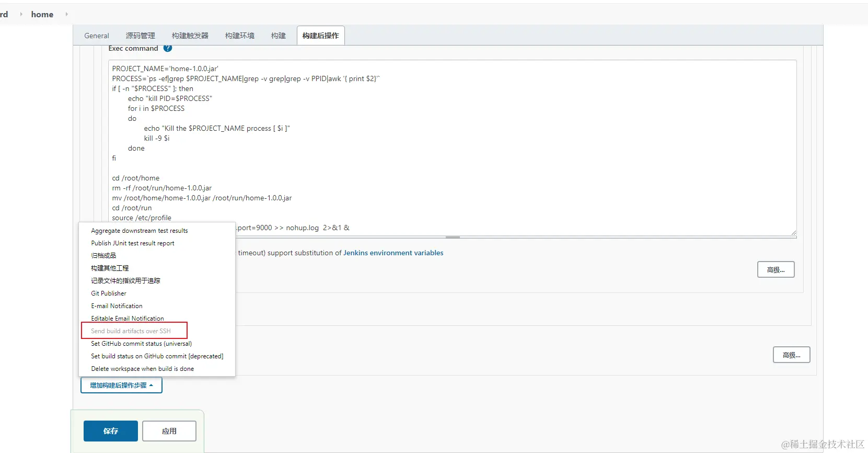Expand the breadcrumb arrow after home

[x=67, y=14]
